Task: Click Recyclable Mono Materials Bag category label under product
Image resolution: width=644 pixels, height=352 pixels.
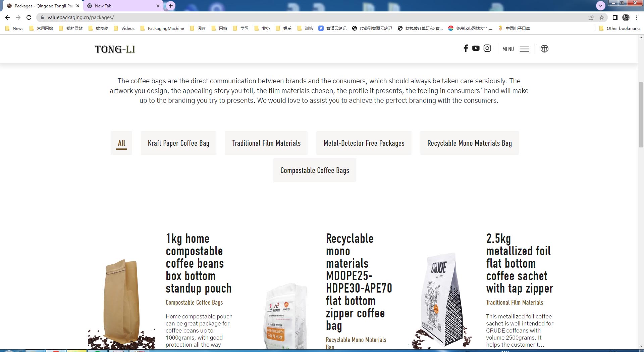Action: 356,343
